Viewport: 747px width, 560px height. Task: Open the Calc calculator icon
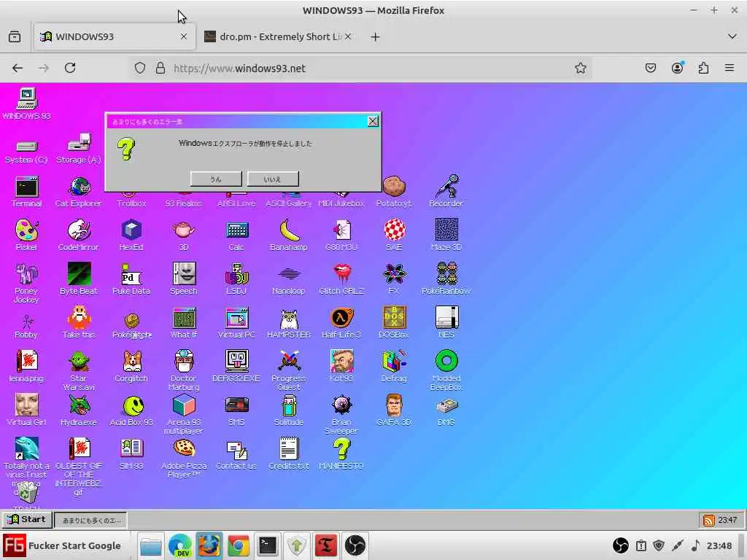(236, 236)
